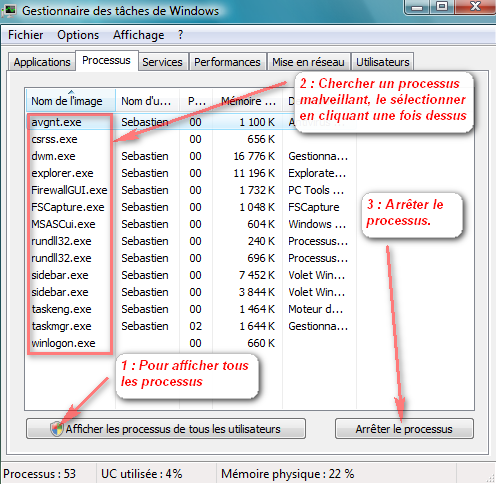496x484 pixels.
Task: Sort by Mémoire column header
Action: pos(248,100)
